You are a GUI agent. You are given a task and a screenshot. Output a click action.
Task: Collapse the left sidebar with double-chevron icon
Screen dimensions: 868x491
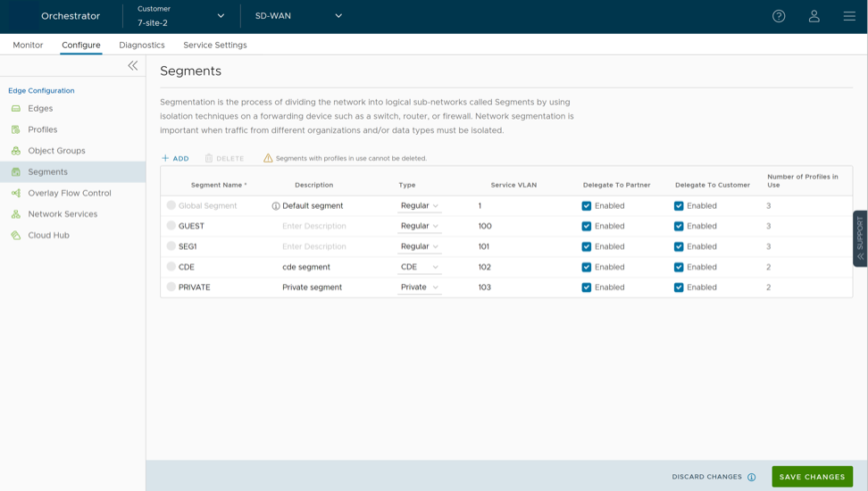(132, 66)
